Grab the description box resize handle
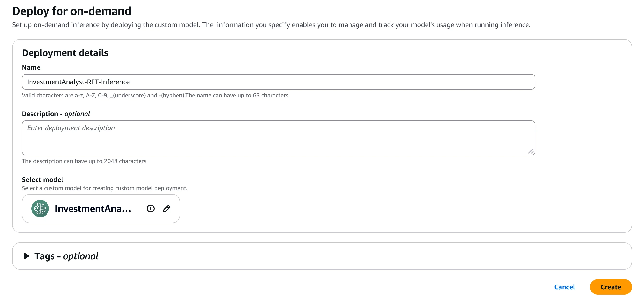The image size is (644, 307). click(531, 151)
